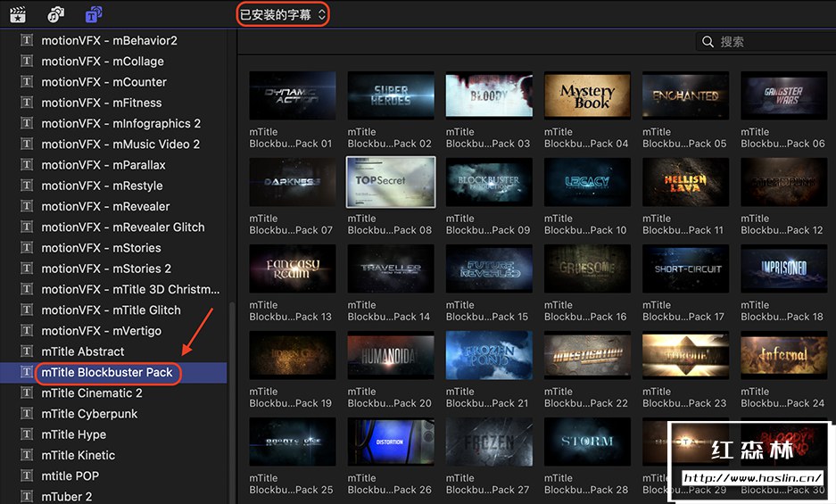Select the Humanoida thumbnail Pack 20
836x504 pixels.
pyautogui.click(x=391, y=355)
